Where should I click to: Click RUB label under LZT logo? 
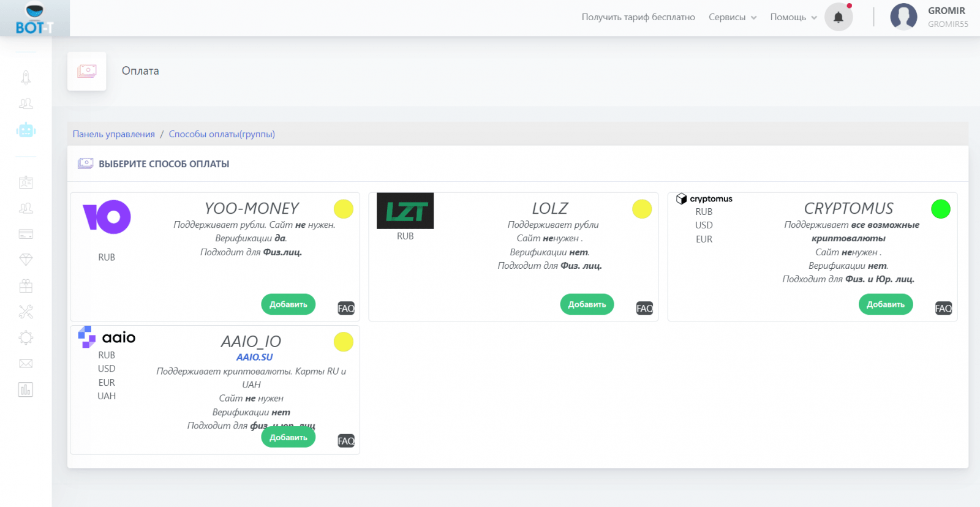click(x=405, y=236)
